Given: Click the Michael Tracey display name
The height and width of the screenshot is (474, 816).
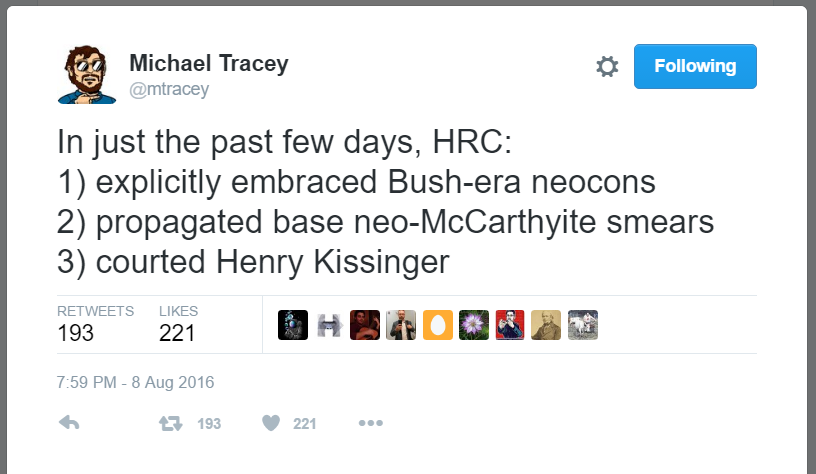Looking at the screenshot, I should point(208,64).
